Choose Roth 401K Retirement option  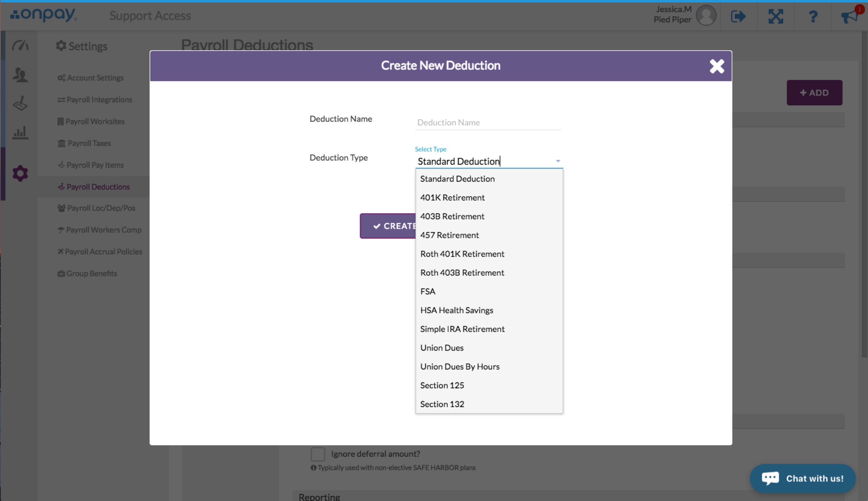pos(489,254)
